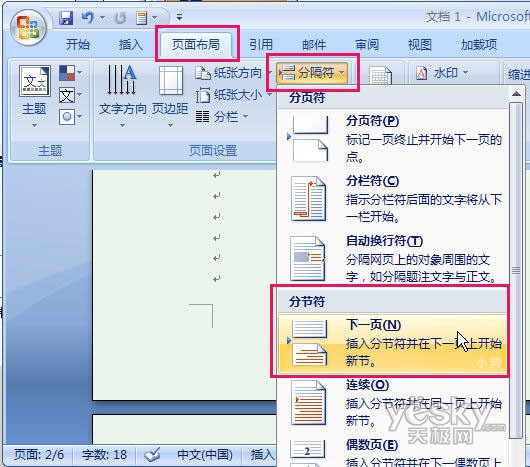Click the 文字方向 text direction icon
The height and width of the screenshot is (467, 530).
click(122, 80)
